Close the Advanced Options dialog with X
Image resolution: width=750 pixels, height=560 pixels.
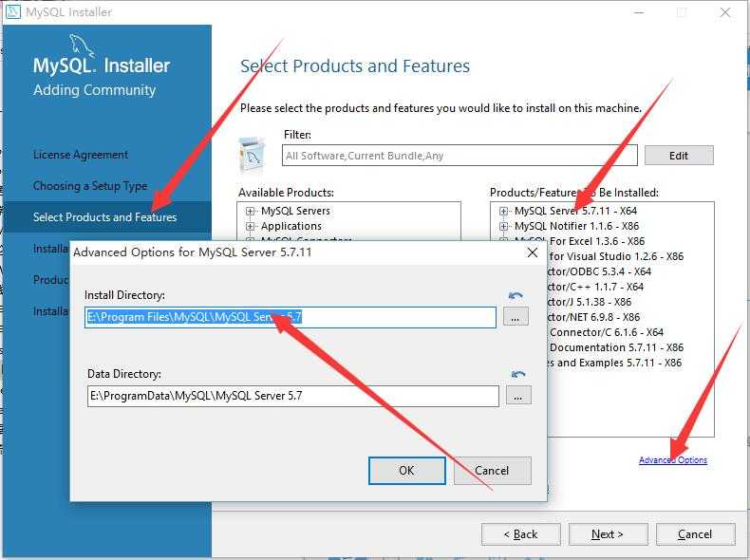(533, 252)
